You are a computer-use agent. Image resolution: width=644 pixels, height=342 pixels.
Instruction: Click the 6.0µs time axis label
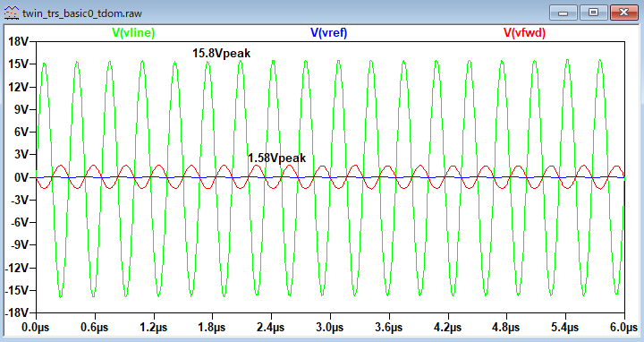click(624, 328)
